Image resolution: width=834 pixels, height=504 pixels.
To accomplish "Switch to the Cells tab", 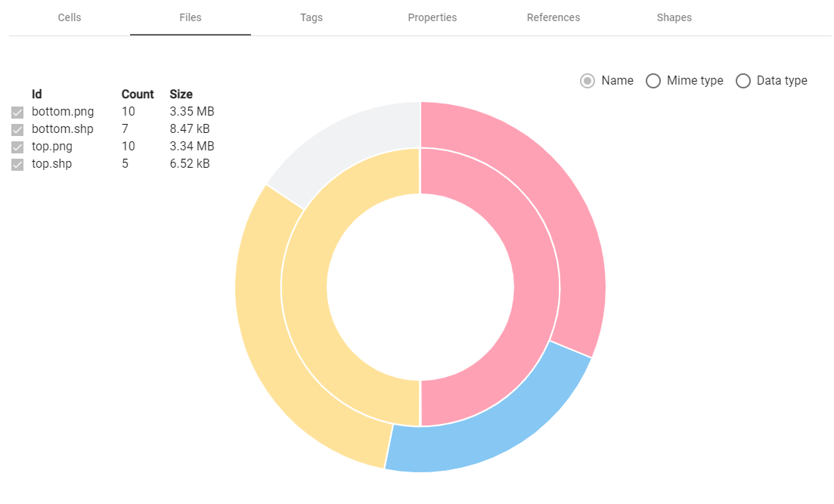I will [69, 17].
